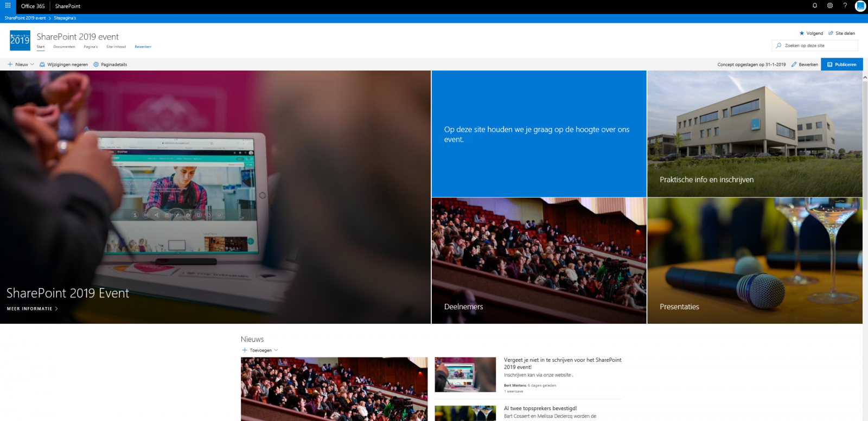Open the tablet news thumbnail
This screenshot has height=421, width=868.
tap(465, 374)
